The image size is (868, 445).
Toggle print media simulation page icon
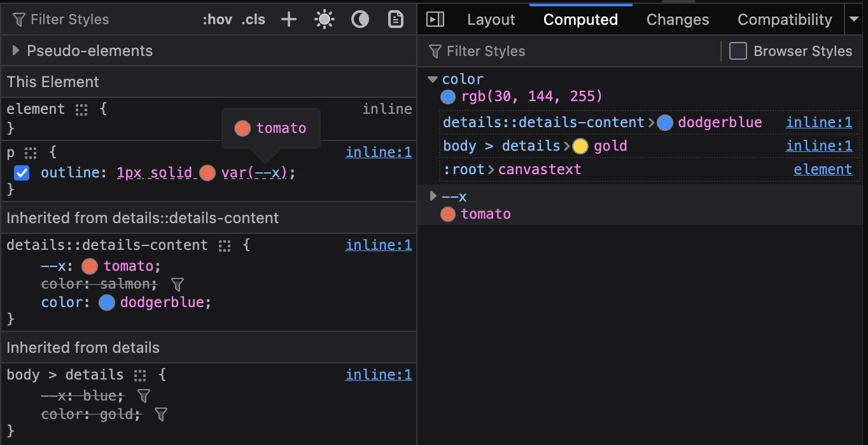tap(396, 20)
